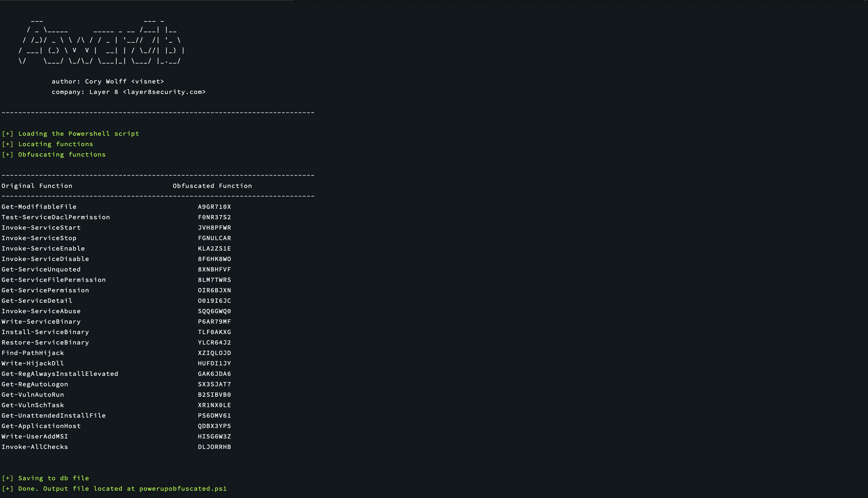The height and width of the screenshot is (498, 868).
Task: Click the 'Obfuscated Function' column header
Action: (x=212, y=186)
